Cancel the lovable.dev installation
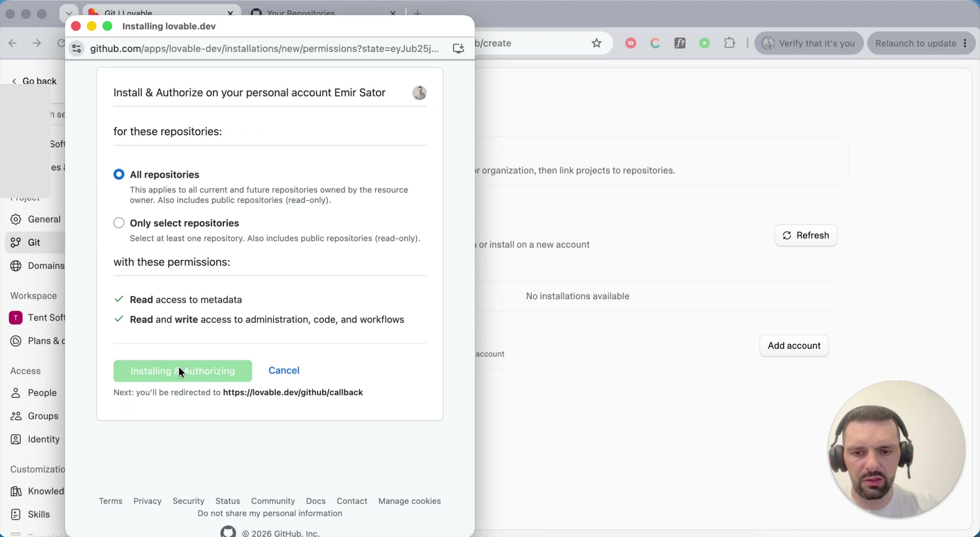Screen dimensions: 980x537 click(284, 370)
